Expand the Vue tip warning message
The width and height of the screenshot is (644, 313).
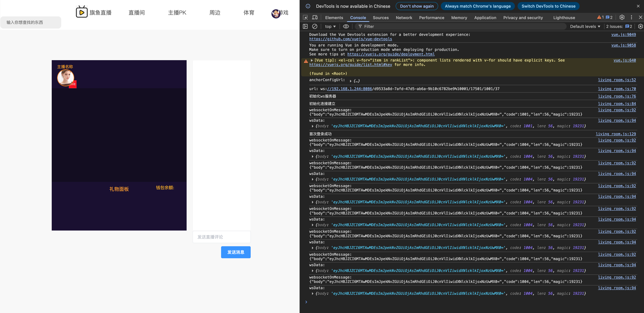pyautogui.click(x=312, y=60)
